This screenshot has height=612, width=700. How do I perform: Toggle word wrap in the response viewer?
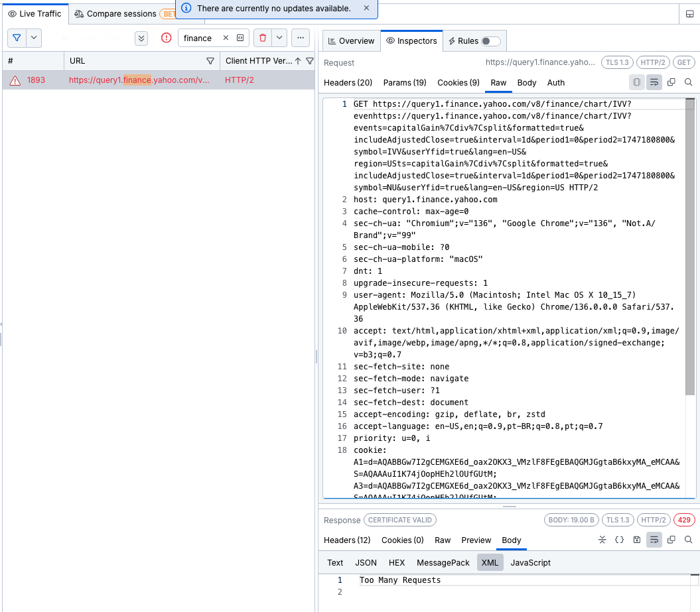pos(654,540)
